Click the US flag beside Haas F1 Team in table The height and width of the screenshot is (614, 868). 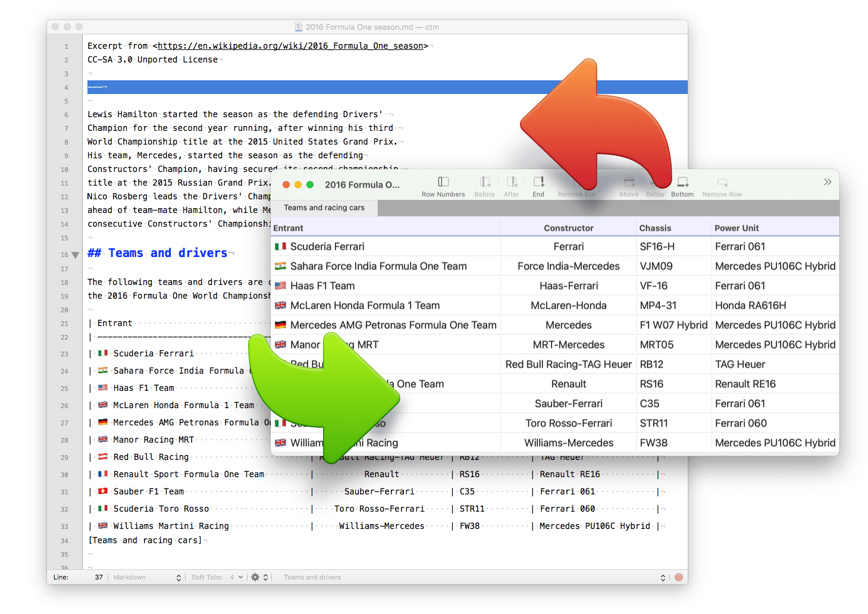pos(281,286)
